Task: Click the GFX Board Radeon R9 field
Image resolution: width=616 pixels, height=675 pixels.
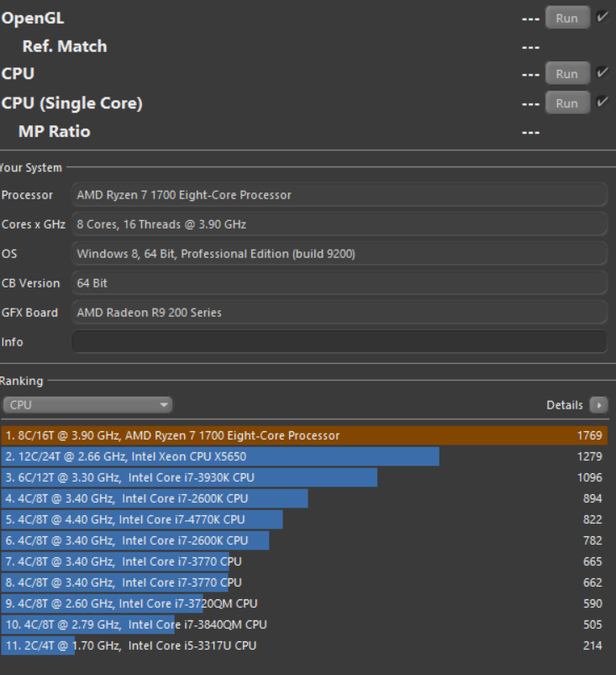Action: coord(340,313)
